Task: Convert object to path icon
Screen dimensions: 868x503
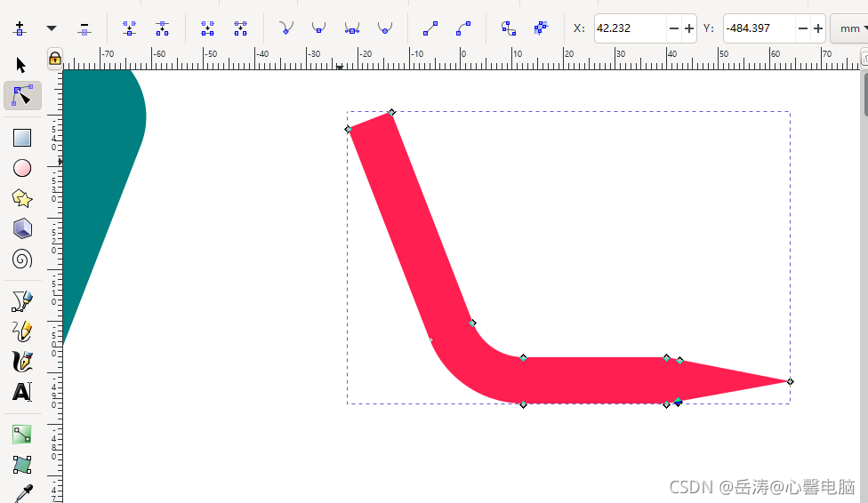Action: 509,28
